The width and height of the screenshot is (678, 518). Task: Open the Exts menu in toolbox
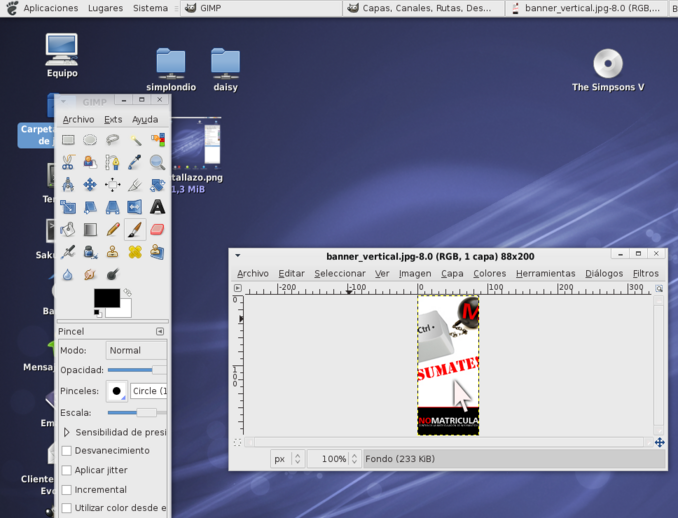coord(113,119)
